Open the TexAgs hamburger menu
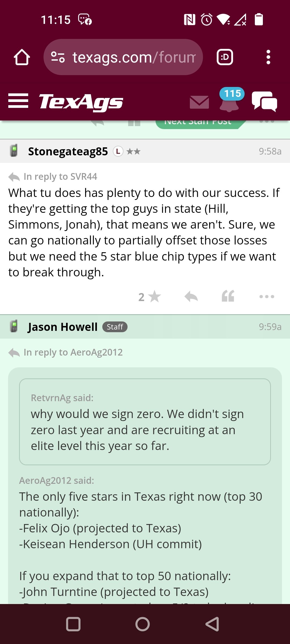Viewport: 290px width, 644px height. pos(18,101)
